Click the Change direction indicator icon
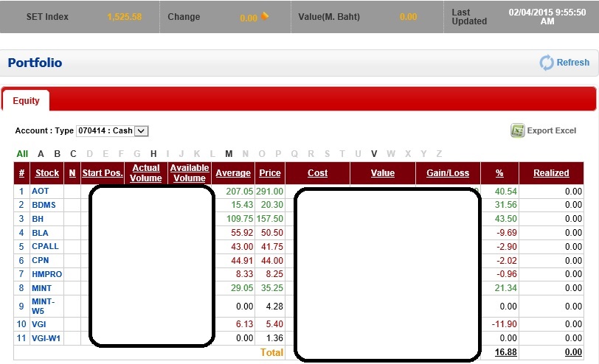This screenshot has width=599, height=364. (x=265, y=16)
